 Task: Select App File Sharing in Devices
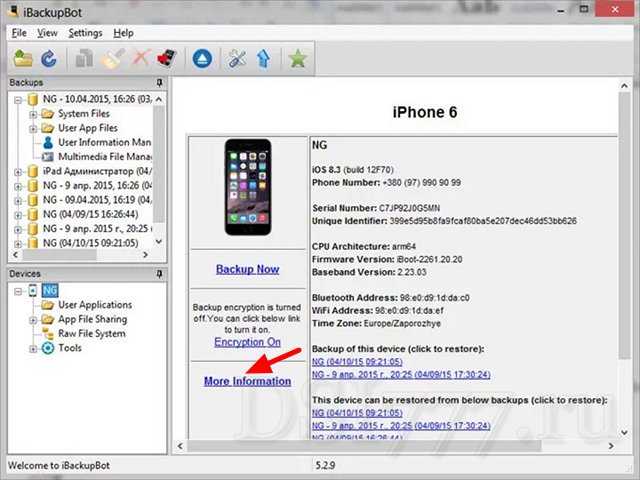(93, 319)
